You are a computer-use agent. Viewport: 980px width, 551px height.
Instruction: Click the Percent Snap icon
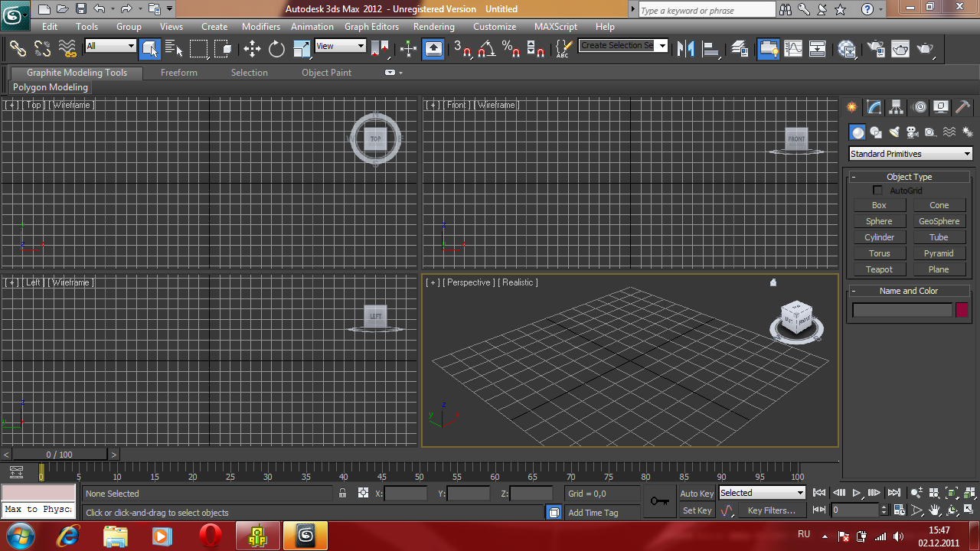pos(511,49)
